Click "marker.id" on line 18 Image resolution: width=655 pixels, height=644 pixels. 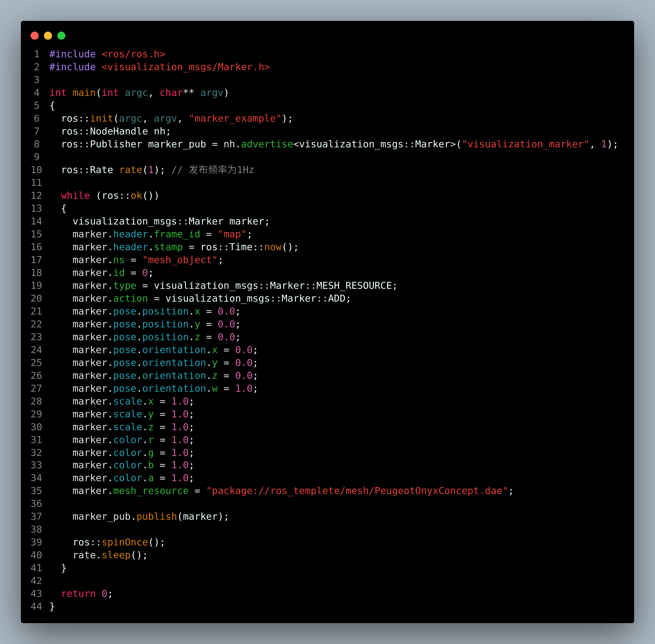(x=98, y=273)
